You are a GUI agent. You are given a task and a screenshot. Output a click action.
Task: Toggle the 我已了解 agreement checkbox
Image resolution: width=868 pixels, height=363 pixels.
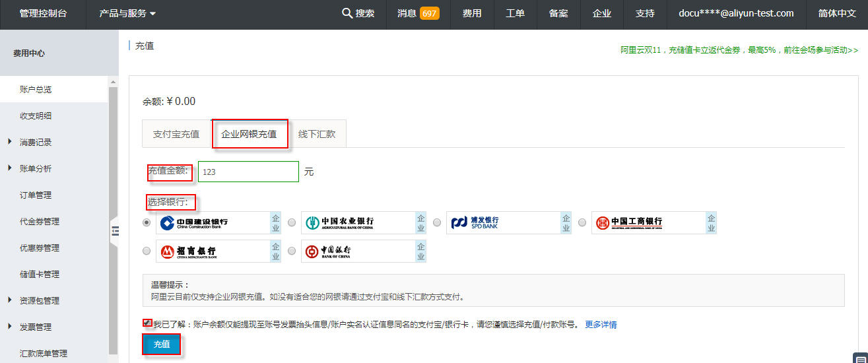tap(147, 323)
